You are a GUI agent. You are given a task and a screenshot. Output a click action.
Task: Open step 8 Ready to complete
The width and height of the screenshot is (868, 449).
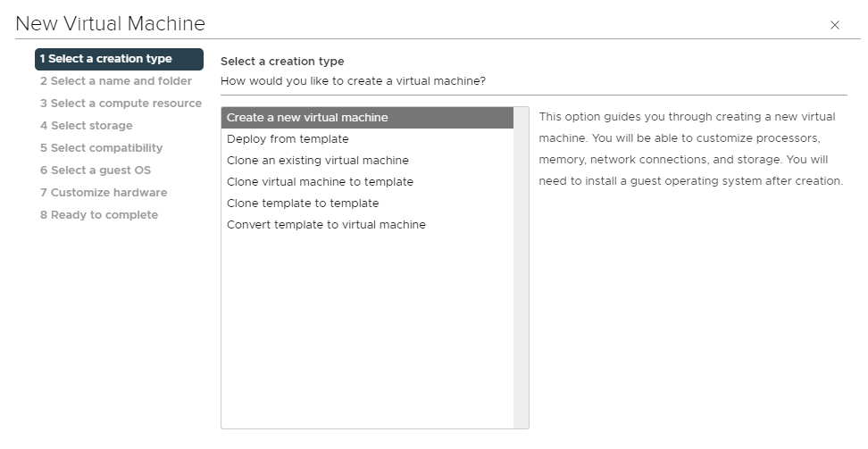click(98, 215)
